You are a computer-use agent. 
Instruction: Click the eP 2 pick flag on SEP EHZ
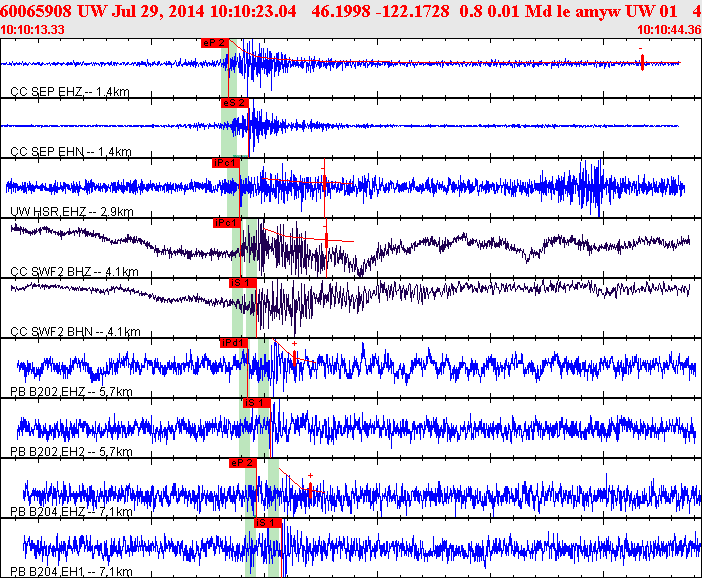tap(215, 43)
